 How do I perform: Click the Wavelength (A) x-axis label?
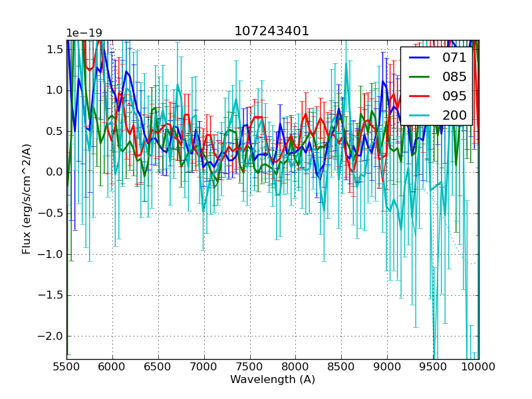[272, 380]
